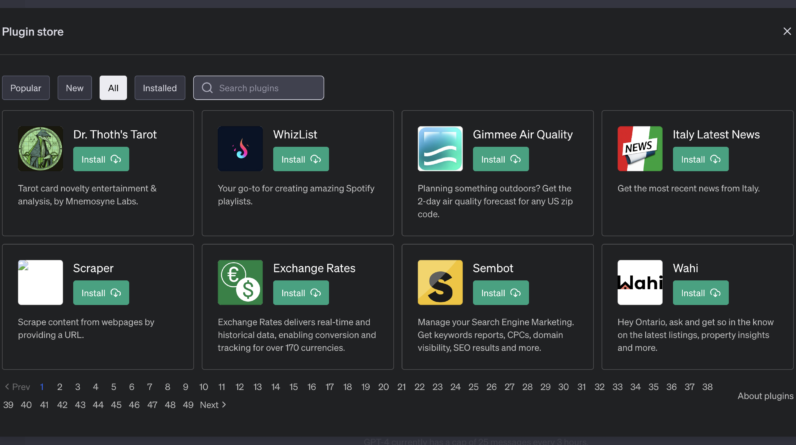Go to page 5
Viewport: 796px width, 445px height.
(114, 387)
